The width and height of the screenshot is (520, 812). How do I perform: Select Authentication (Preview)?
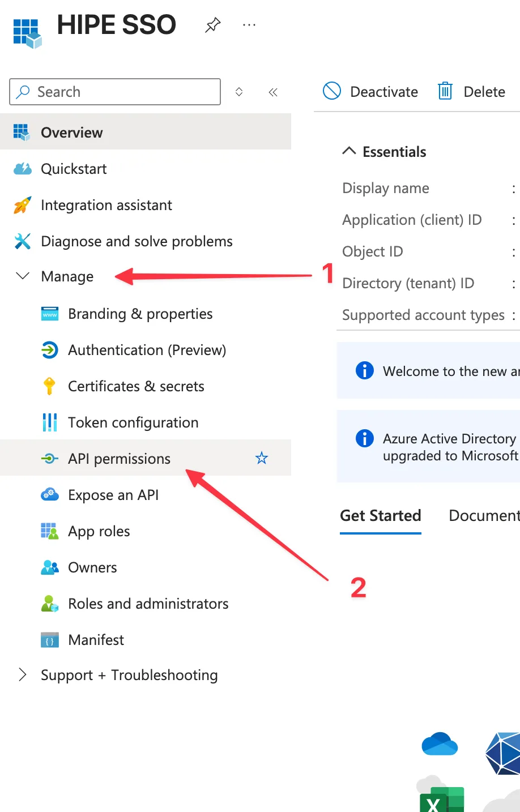coord(147,350)
